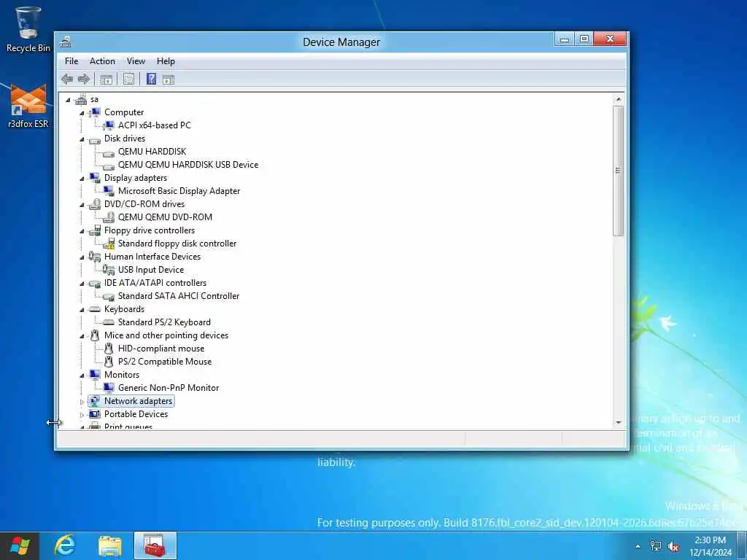Viewport: 747px width, 560px height.
Task: Click the Mice and other pointing devices icon
Action: coord(95,335)
